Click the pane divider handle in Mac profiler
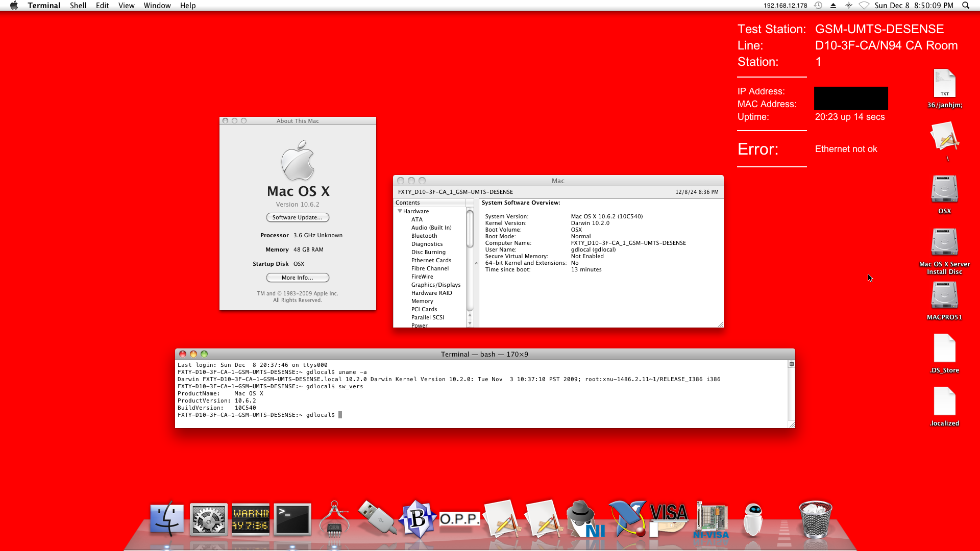This screenshot has height=551, width=980. pos(476,263)
